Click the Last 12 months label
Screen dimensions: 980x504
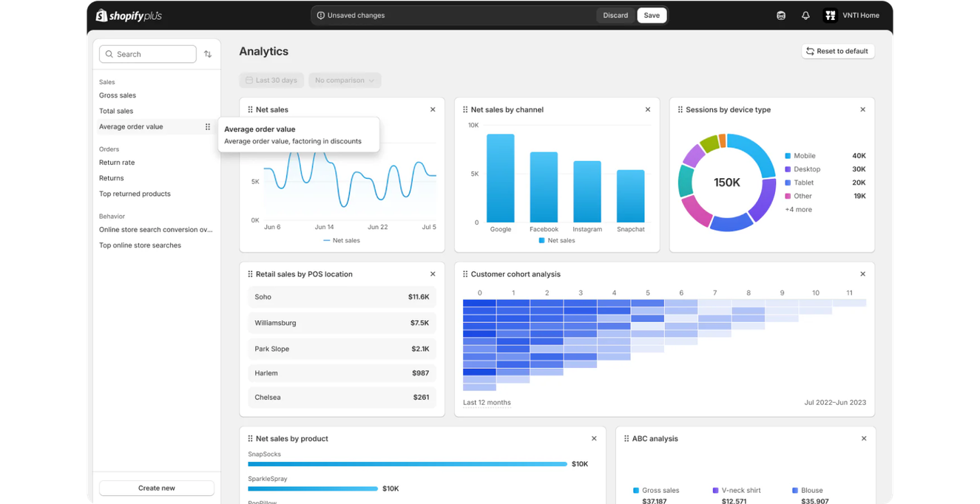point(487,403)
